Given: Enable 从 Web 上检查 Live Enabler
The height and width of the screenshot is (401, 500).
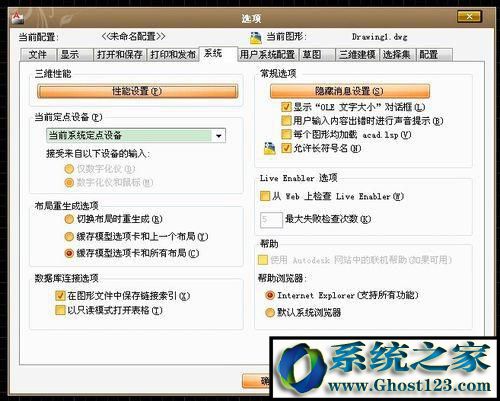Looking at the screenshot, I should point(265,196).
